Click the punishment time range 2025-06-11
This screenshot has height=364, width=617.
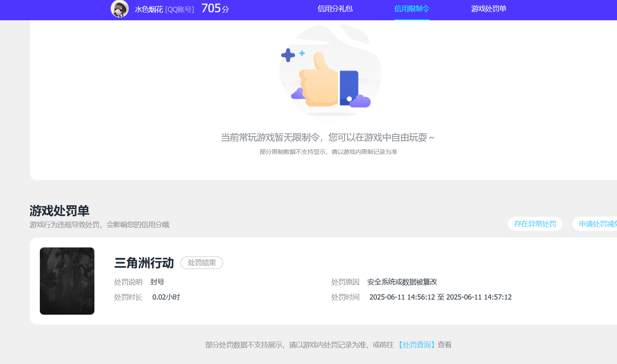pos(441,297)
